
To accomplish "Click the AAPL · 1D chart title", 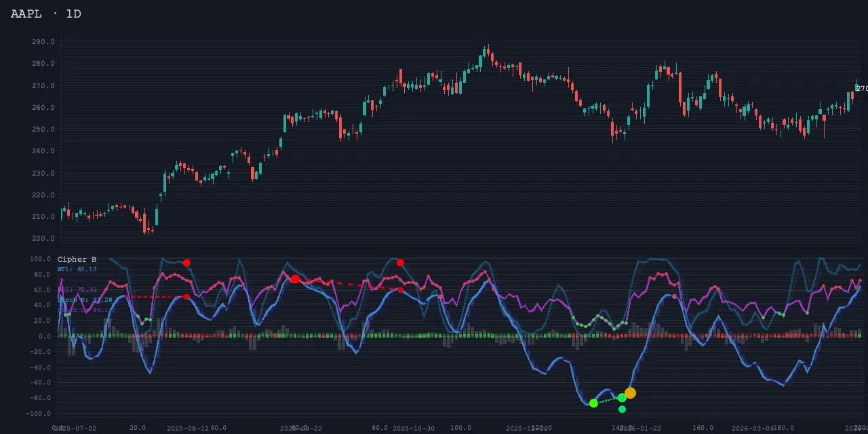I will [45, 14].
